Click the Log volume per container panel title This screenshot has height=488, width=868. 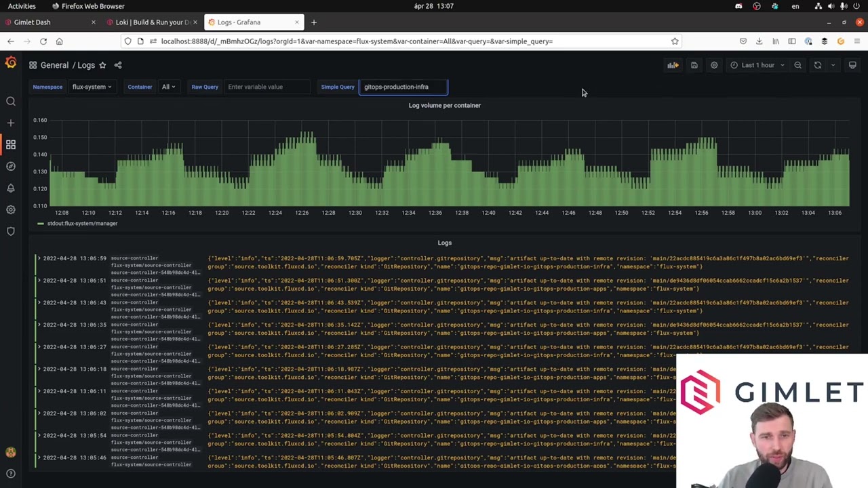(x=444, y=106)
